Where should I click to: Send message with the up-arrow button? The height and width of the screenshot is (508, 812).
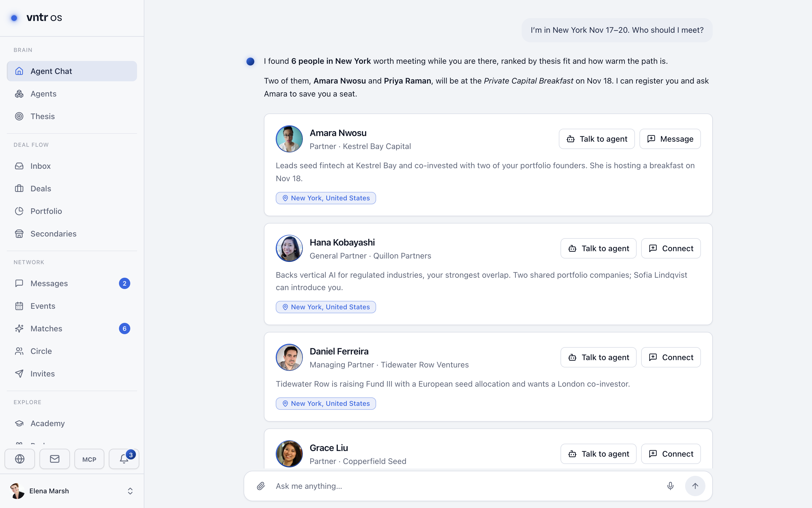tap(695, 486)
